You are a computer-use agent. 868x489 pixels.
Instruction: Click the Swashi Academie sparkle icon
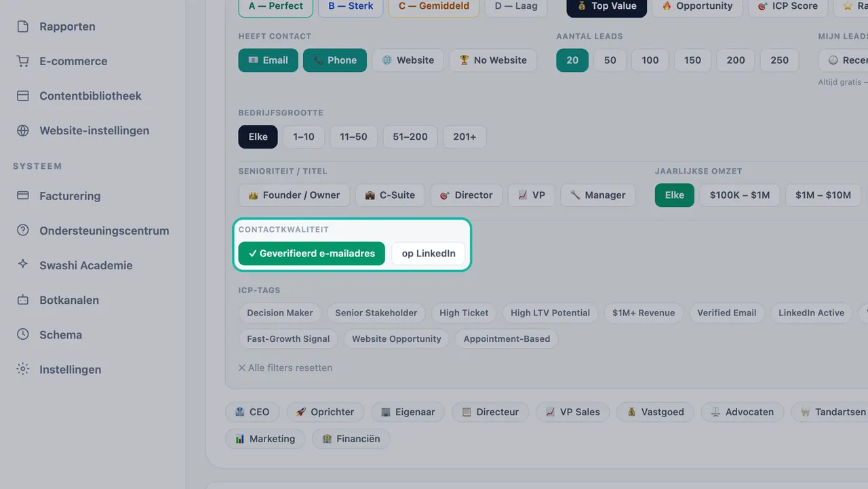23,265
